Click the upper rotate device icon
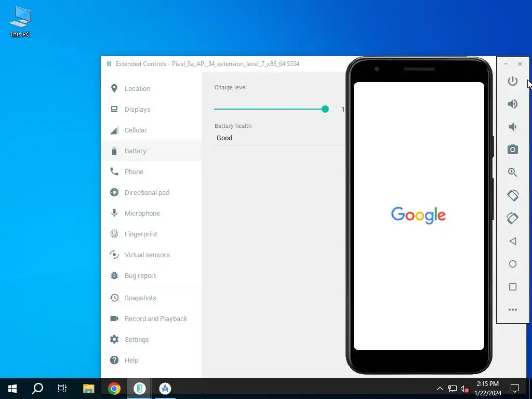Viewport: 532px width, 399px height. click(513, 195)
